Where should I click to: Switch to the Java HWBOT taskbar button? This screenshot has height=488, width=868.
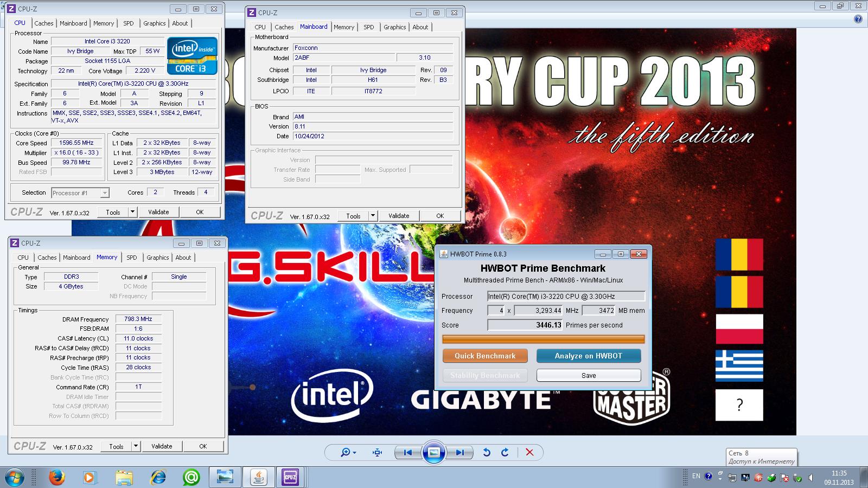[258, 477]
